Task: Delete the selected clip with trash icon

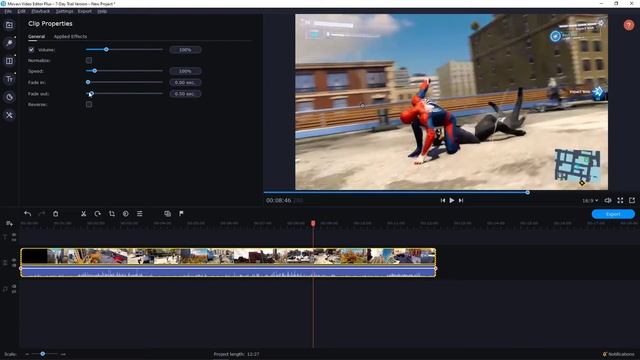Action: click(56, 213)
